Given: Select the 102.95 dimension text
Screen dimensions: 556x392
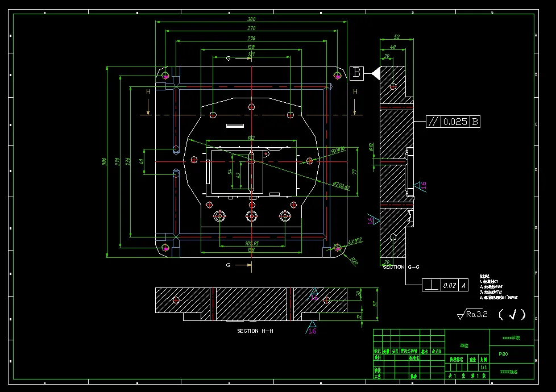Looking at the screenshot, I should [x=252, y=244].
